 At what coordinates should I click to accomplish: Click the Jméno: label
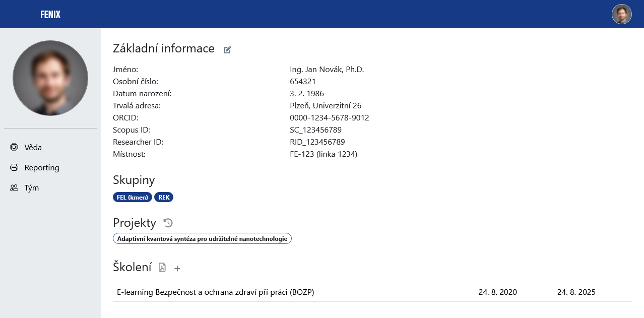125,70
